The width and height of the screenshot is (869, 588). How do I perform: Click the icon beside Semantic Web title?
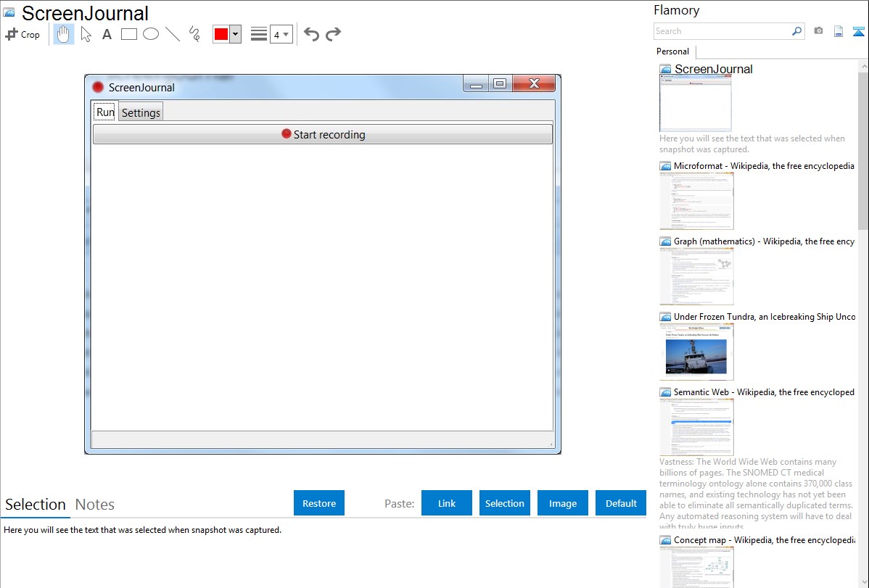pos(666,392)
